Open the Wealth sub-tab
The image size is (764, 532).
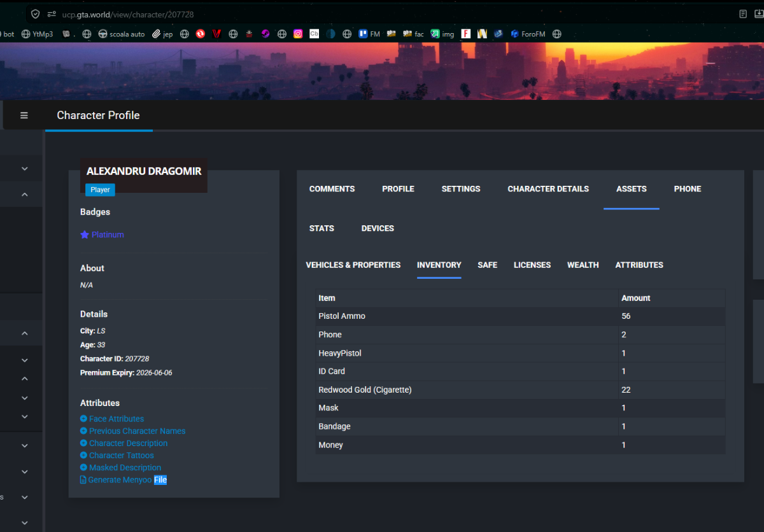pyautogui.click(x=583, y=265)
